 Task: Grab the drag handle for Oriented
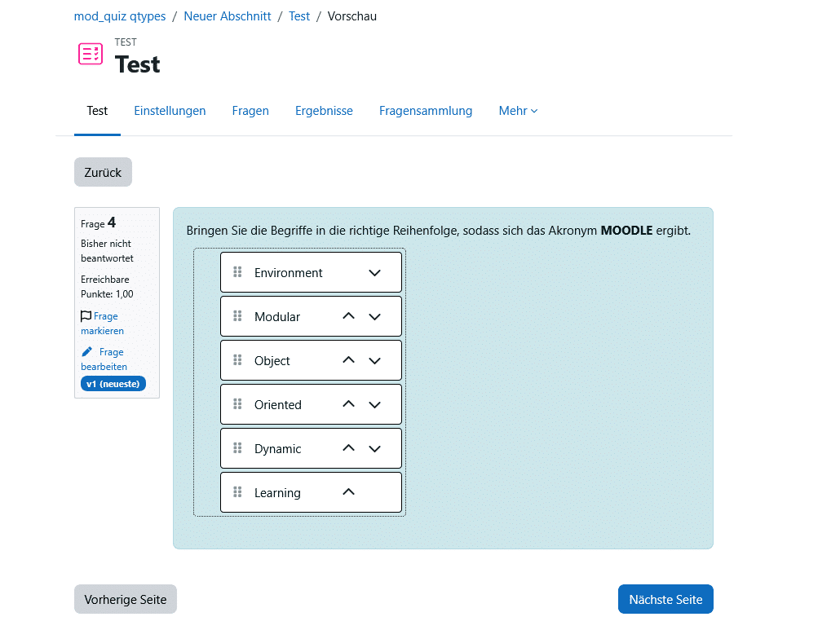pyautogui.click(x=238, y=404)
